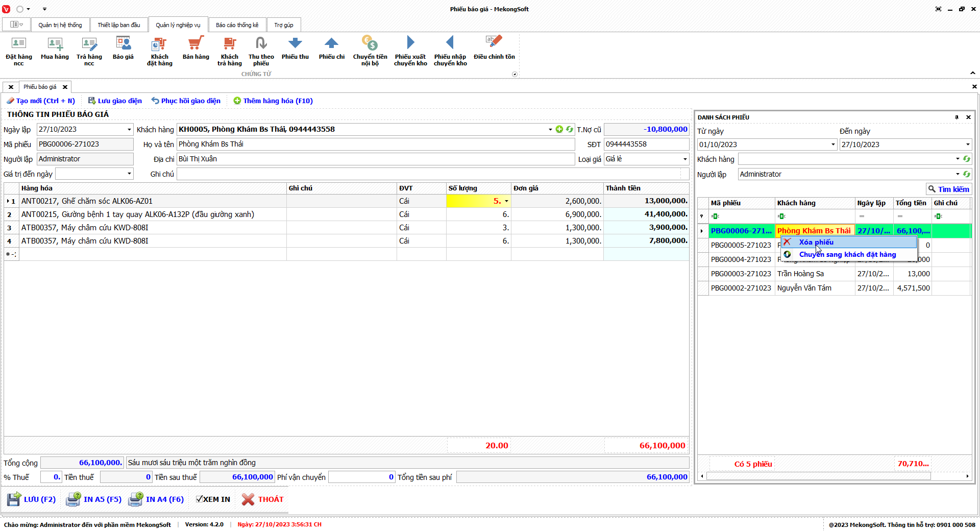Switch to Báo cáo thống kê tab
The image size is (980, 531).
pos(237,25)
